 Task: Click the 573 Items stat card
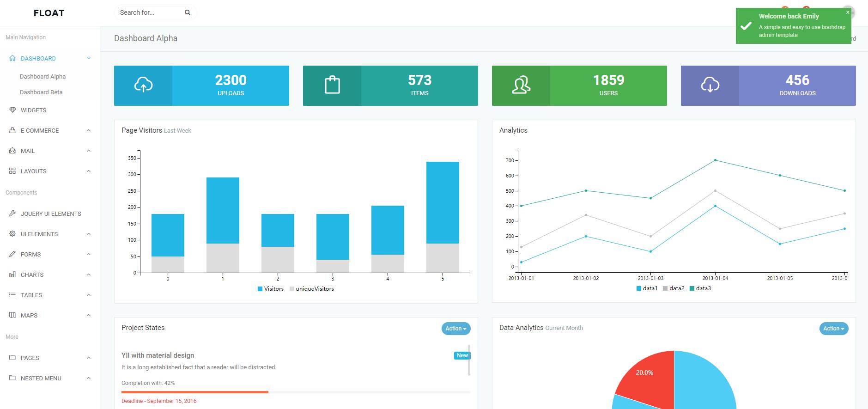point(390,85)
